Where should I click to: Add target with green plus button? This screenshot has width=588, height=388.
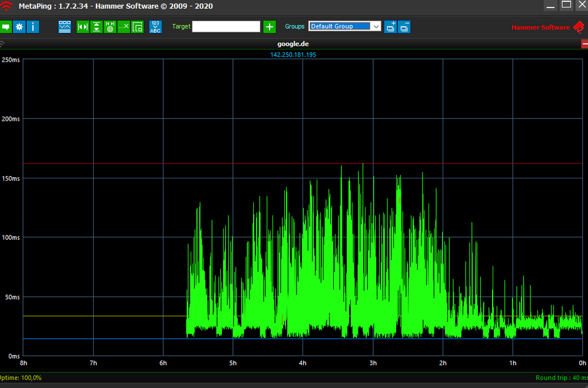pos(270,27)
